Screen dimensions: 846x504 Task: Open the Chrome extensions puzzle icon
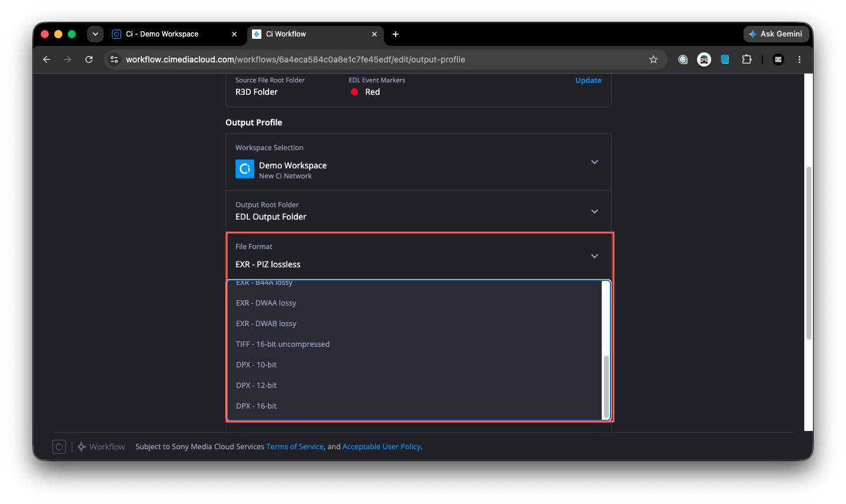coord(747,59)
